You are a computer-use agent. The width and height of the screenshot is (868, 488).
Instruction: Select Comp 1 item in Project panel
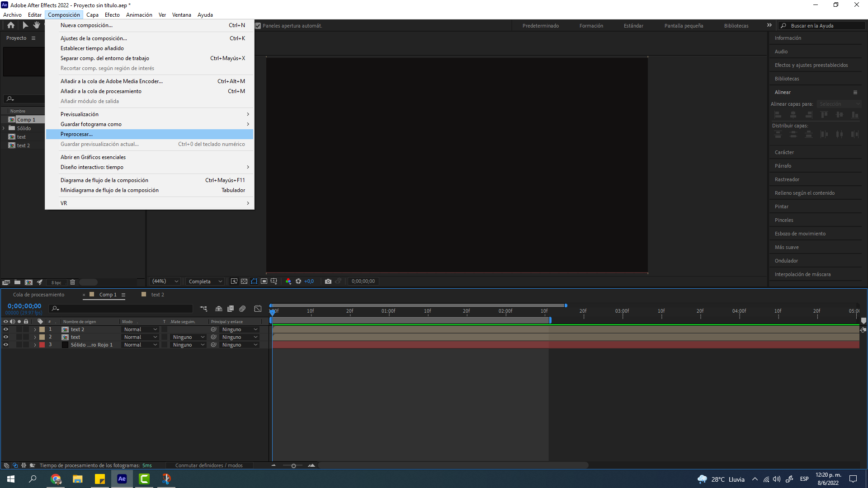(x=26, y=120)
